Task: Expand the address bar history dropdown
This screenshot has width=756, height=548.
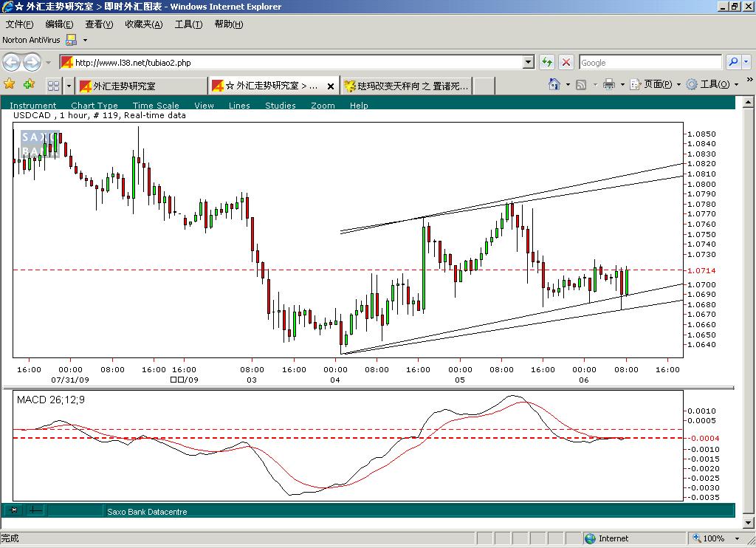Action: coord(529,63)
